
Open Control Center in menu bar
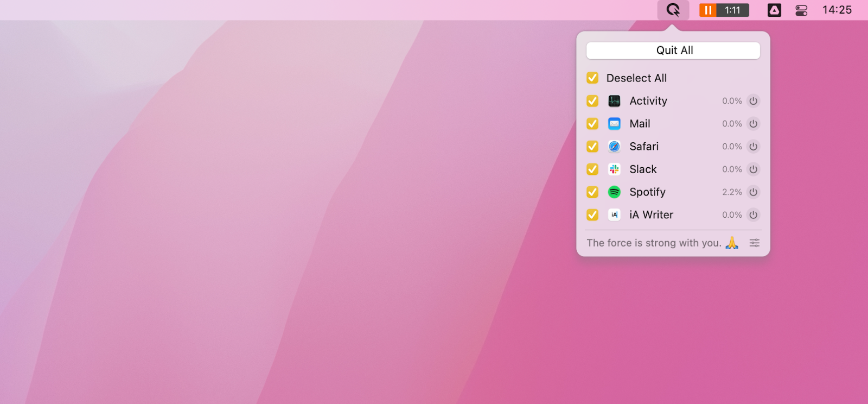[x=801, y=10]
